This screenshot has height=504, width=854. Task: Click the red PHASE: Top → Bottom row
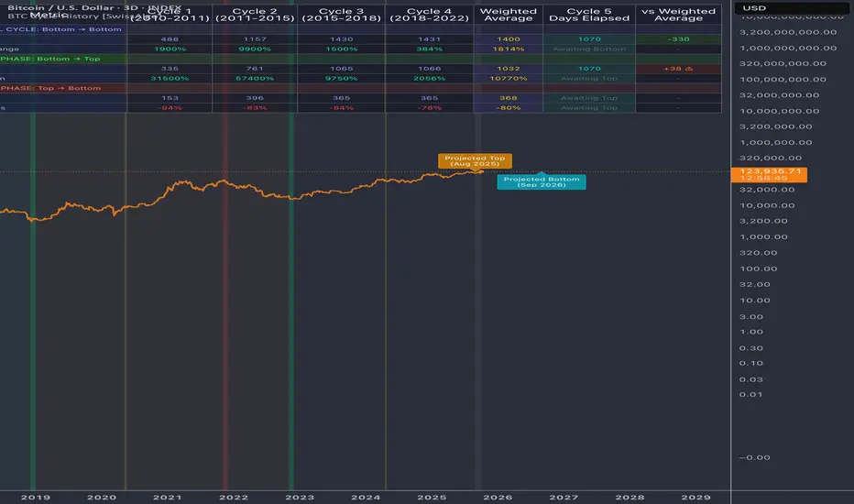(55, 88)
